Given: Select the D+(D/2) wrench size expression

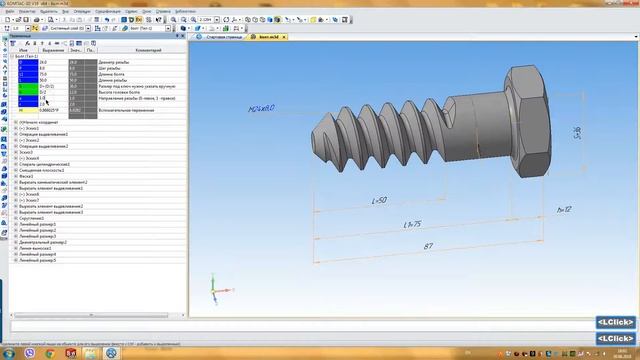Looking at the screenshot, I should (53, 86).
